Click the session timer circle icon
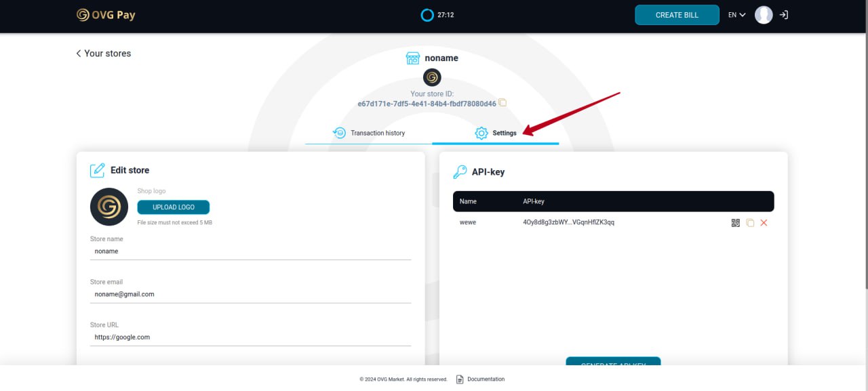 pyautogui.click(x=427, y=15)
